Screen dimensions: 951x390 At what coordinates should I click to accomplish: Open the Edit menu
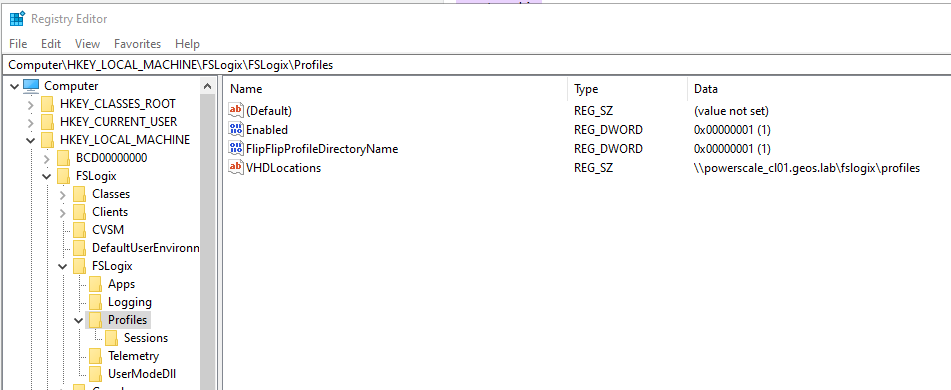(51, 44)
